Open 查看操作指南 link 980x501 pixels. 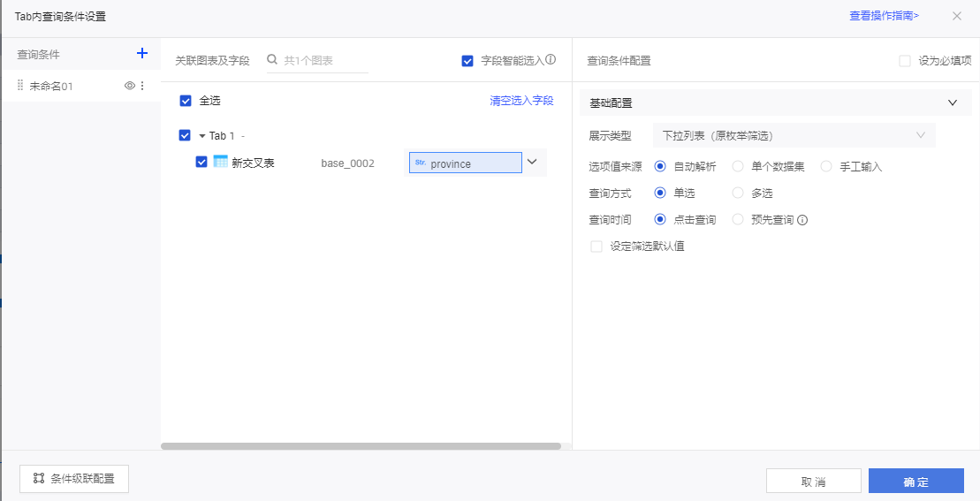tap(884, 16)
